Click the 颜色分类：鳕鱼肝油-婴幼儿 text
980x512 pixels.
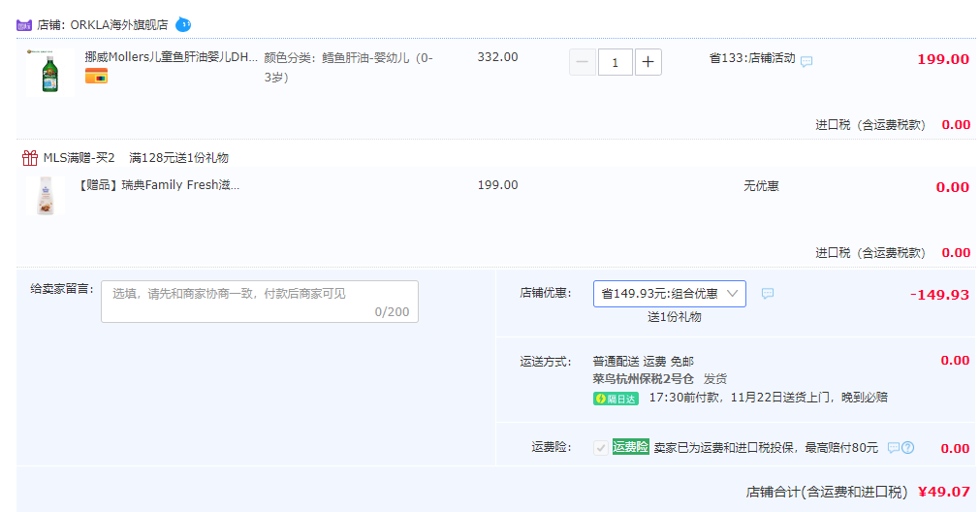[348, 68]
